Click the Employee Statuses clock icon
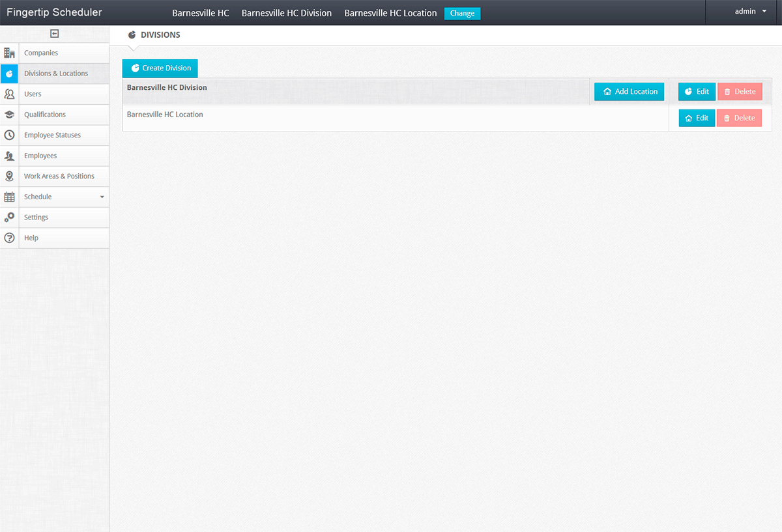The height and width of the screenshot is (532, 782). (9, 135)
